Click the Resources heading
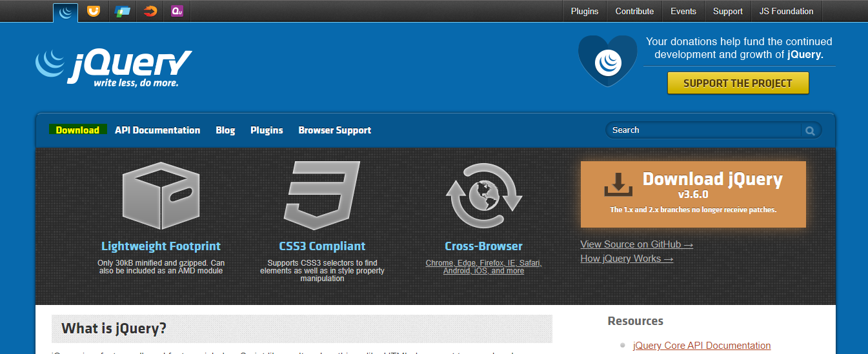The height and width of the screenshot is (354, 868). click(x=635, y=321)
